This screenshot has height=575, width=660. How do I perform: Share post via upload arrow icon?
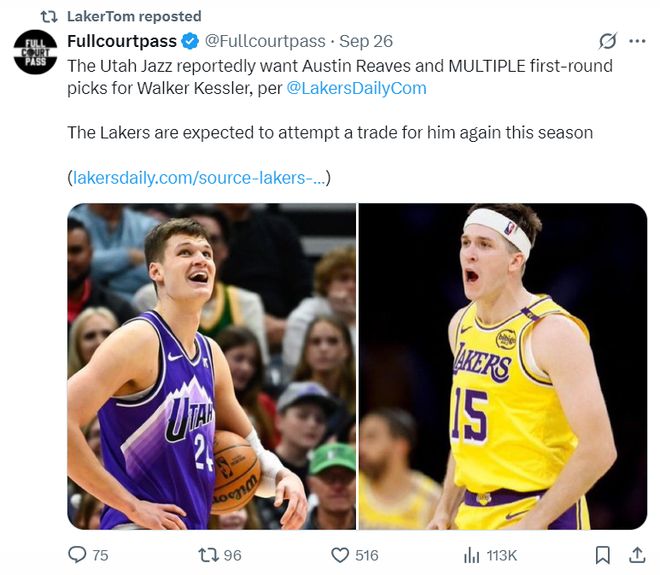pyautogui.click(x=636, y=554)
